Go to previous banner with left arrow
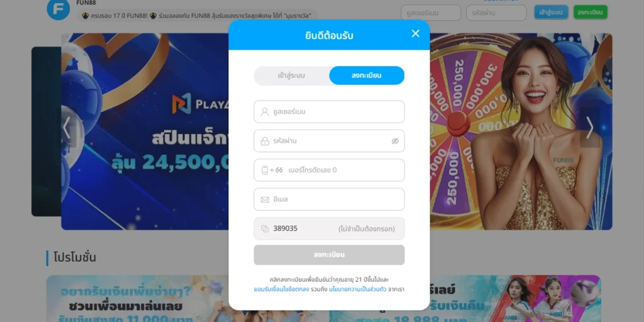The image size is (644, 322). 67,127
